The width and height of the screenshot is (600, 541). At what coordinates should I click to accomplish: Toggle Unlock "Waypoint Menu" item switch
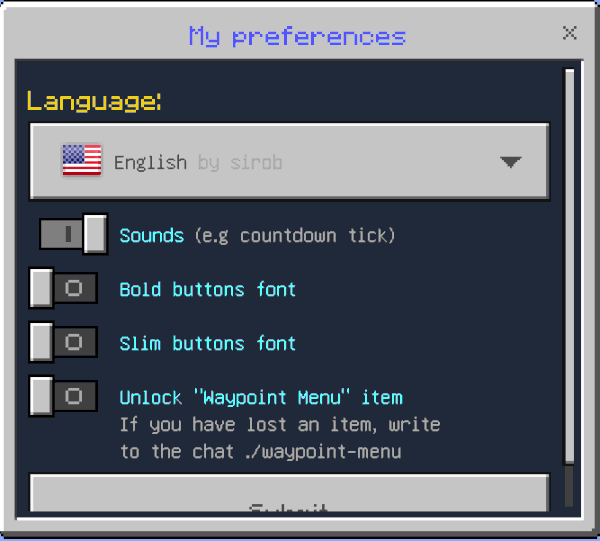tap(63, 396)
